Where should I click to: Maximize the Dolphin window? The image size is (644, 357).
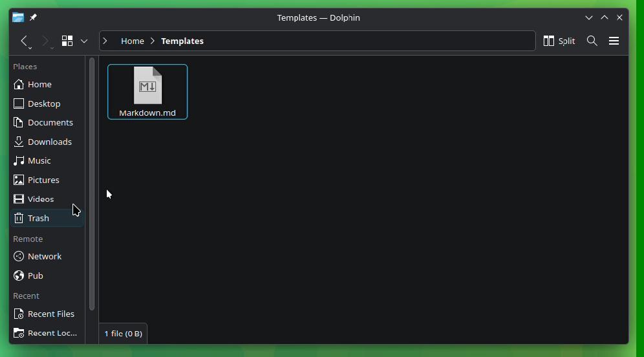[x=604, y=17]
